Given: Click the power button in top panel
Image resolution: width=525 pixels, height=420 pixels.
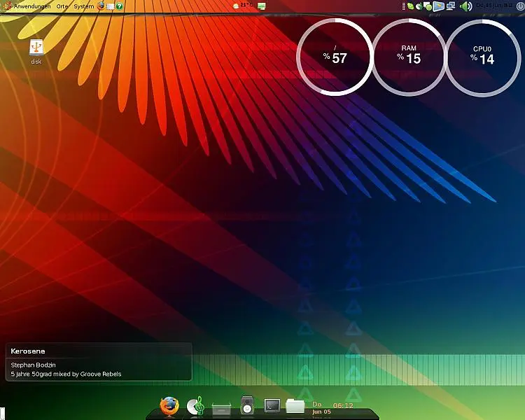Looking at the screenshot, I should point(520,6).
